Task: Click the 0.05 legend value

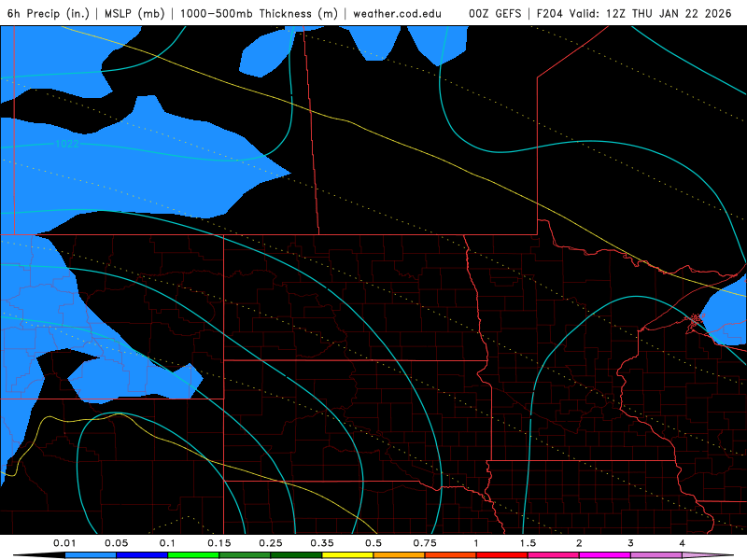Action: coord(116,543)
